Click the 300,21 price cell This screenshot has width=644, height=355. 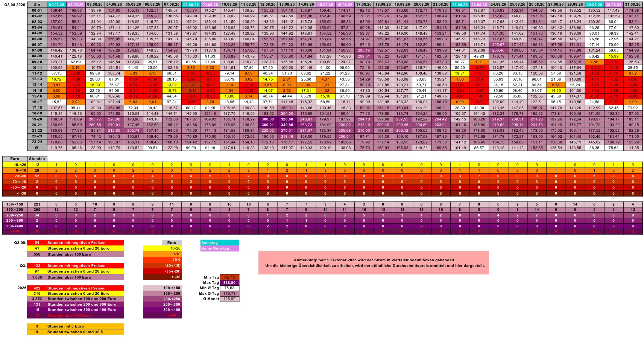268,125
